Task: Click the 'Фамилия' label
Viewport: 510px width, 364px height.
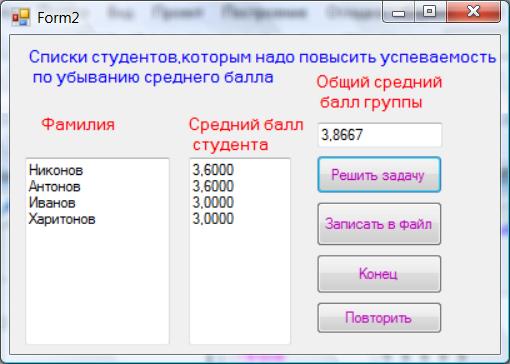Action: (x=78, y=124)
